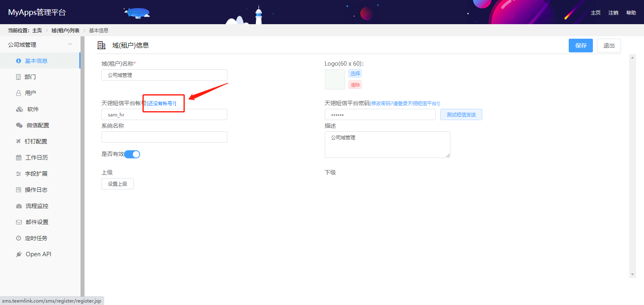Image resolution: width=644 pixels, height=305 pixels.
Task: Click 选择 to choose a logo
Action: (x=355, y=73)
